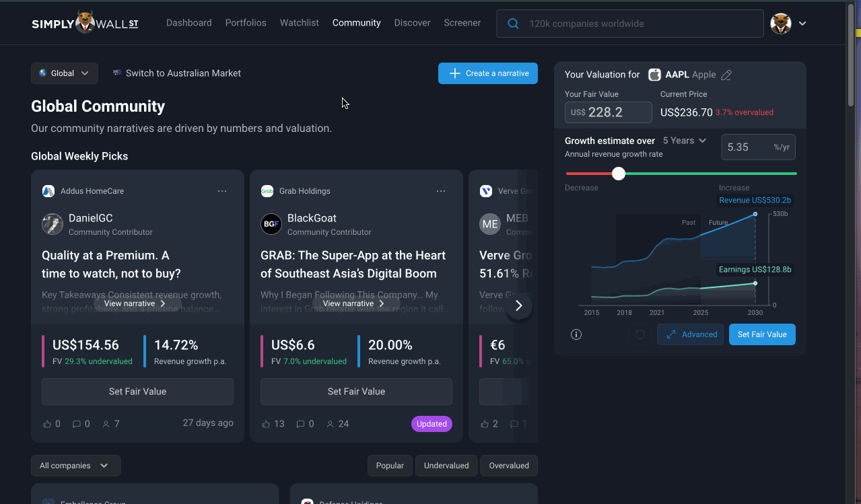
Task: Open the Community page
Action: point(357,23)
